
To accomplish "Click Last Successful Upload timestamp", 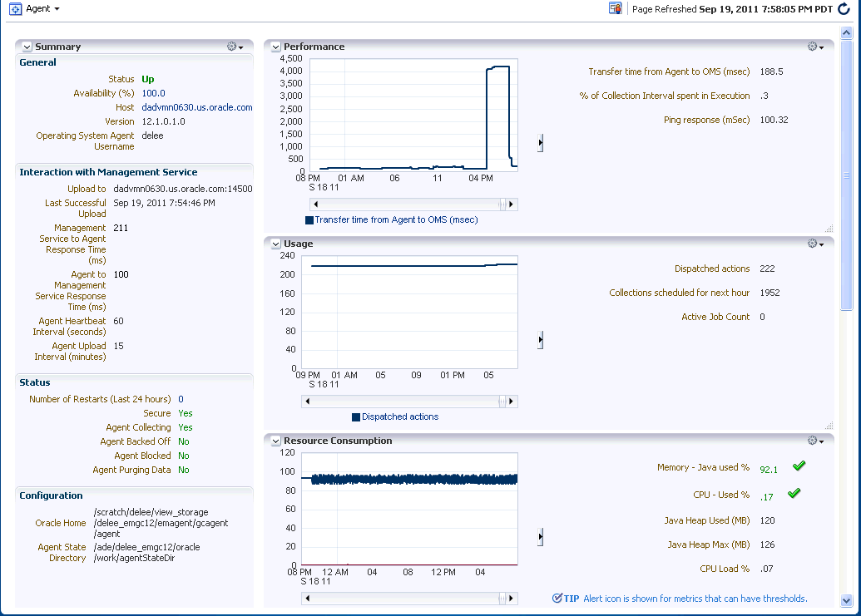I will (x=164, y=203).
